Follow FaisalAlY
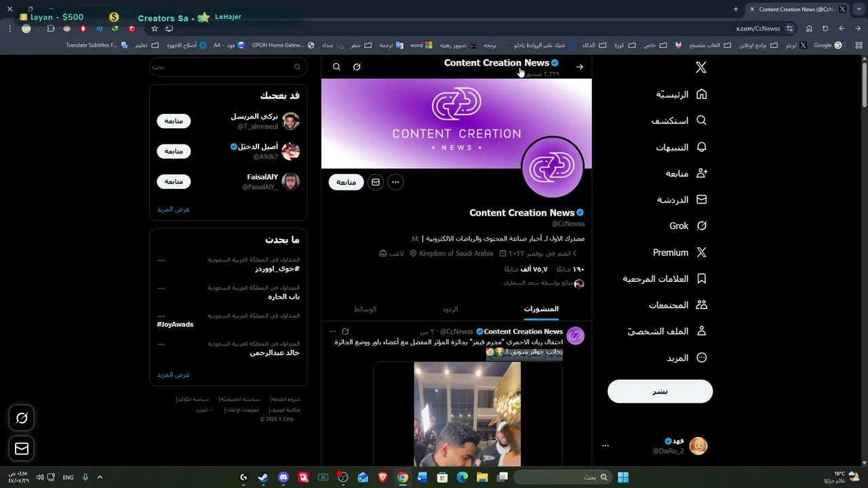The image size is (868, 488). tap(174, 182)
